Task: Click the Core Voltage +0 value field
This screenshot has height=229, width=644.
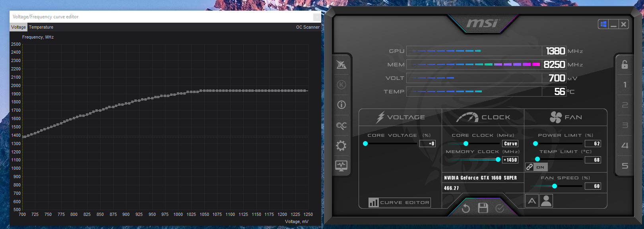Action: point(427,144)
